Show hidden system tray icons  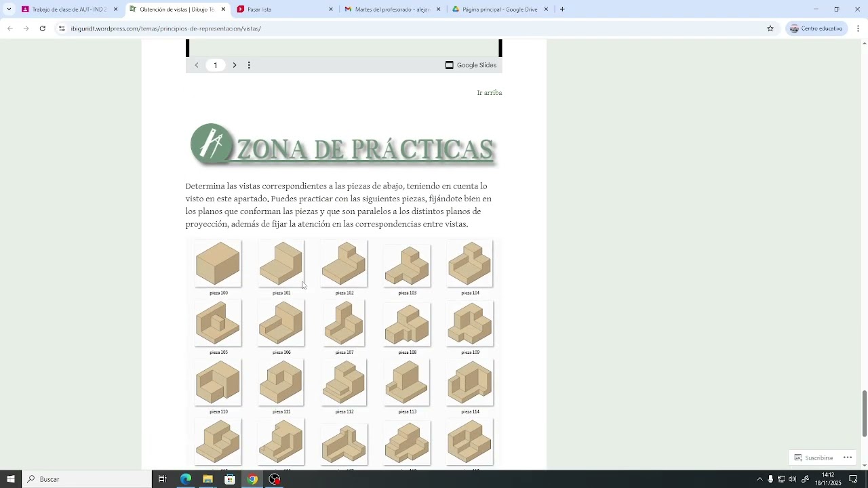pyautogui.click(x=759, y=479)
